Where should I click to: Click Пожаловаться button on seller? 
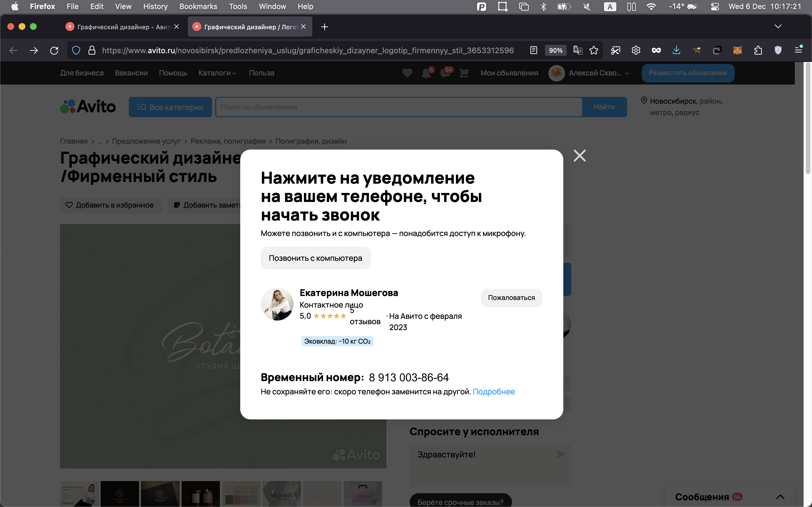[x=511, y=298]
